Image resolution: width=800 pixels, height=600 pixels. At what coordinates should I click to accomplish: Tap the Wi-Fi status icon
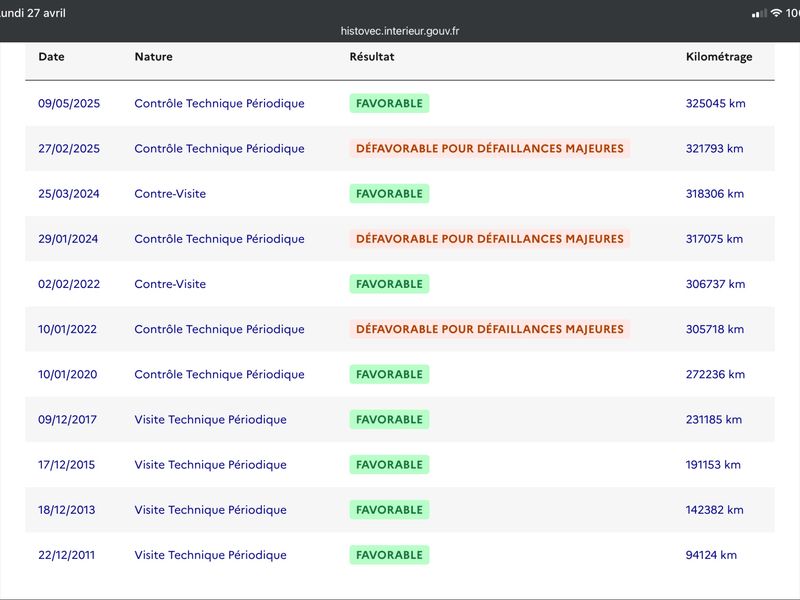pyautogui.click(x=776, y=13)
